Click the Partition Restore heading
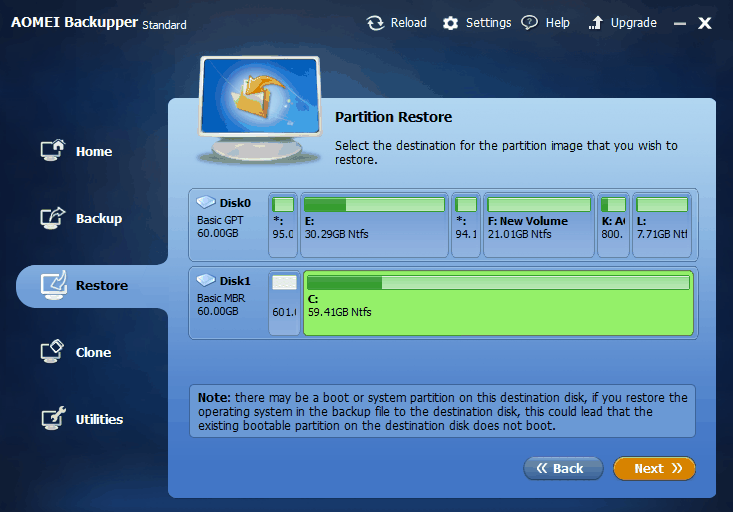 pos(393,117)
